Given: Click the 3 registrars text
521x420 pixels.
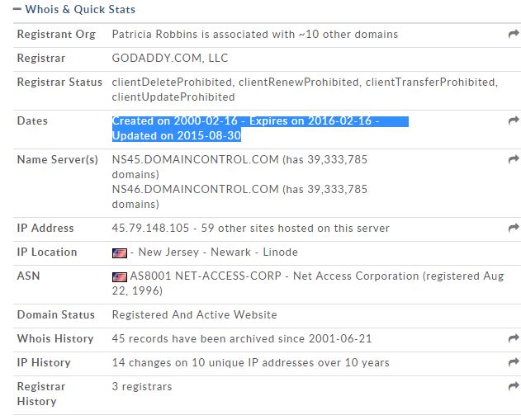Looking at the screenshot, I should point(142,386).
